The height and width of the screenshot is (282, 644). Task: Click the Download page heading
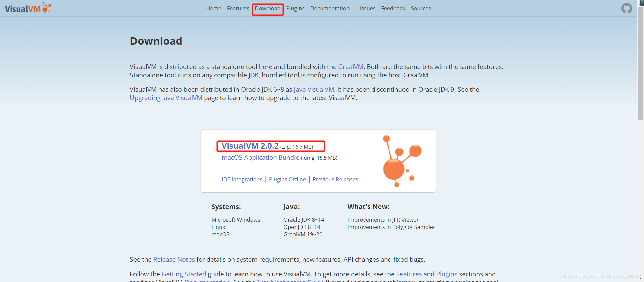pyautogui.click(x=156, y=41)
